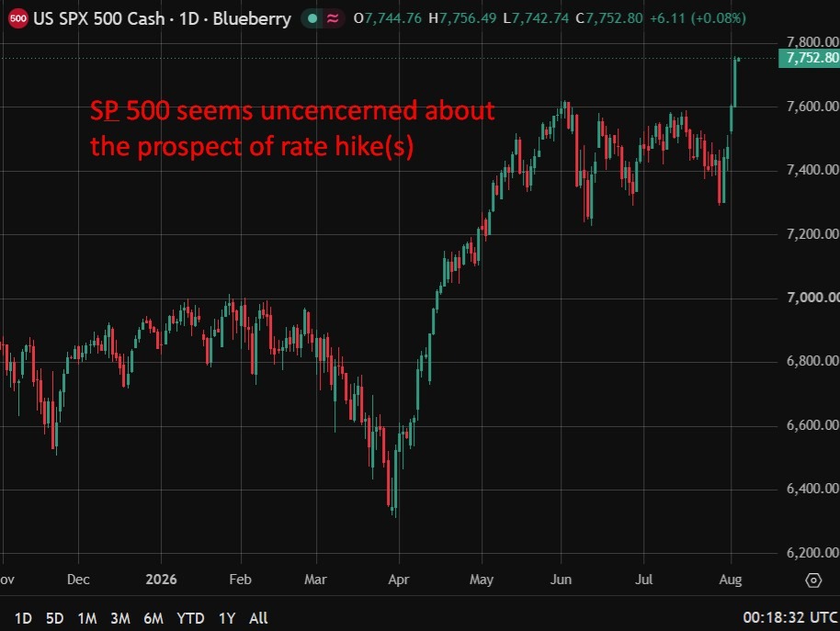Select the 6M date range
Screen dimensions: 840x631
[153, 618]
